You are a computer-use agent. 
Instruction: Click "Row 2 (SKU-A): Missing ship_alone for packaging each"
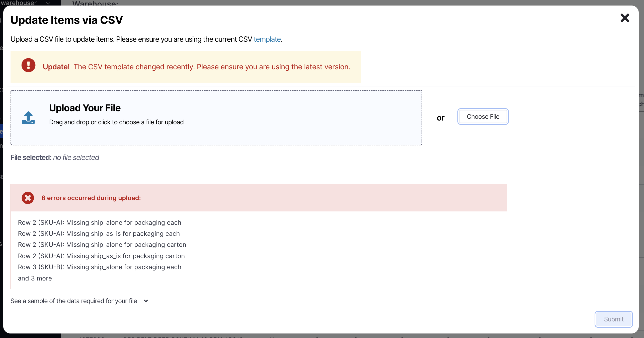100,222
